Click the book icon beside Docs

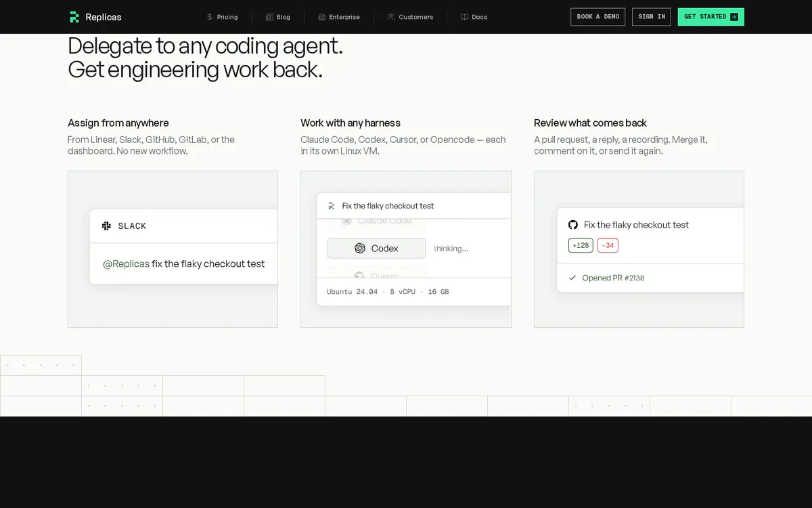coord(464,17)
